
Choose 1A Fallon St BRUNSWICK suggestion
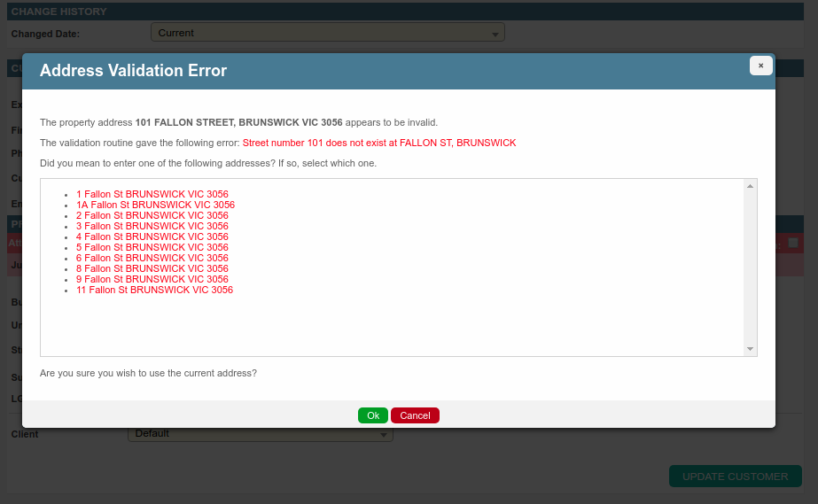tap(155, 205)
